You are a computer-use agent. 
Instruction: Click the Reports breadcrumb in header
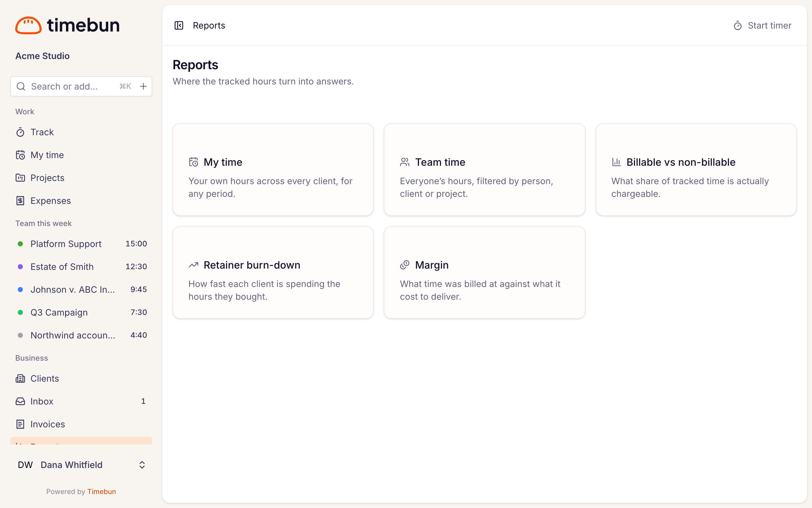pyautogui.click(x=209, y=25)
